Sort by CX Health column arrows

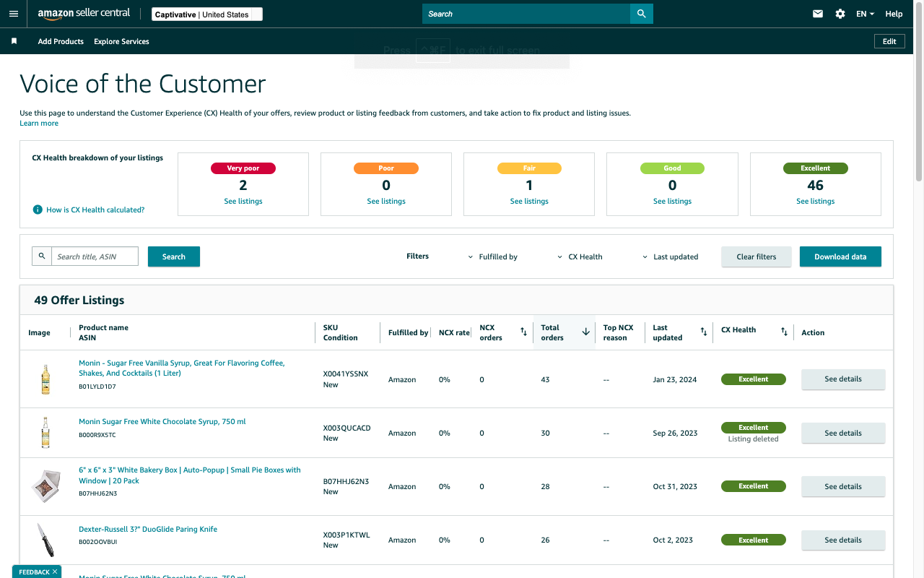click(x=784, y=332)
